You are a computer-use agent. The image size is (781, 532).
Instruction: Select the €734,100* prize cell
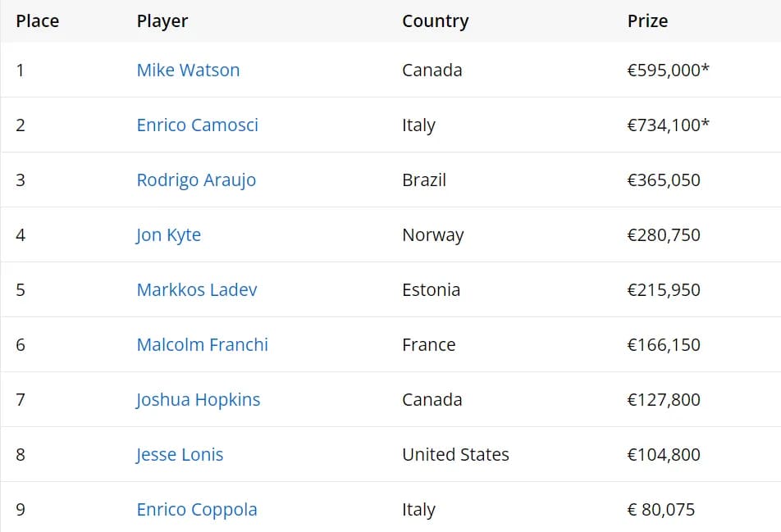click(x=668, y=125)
